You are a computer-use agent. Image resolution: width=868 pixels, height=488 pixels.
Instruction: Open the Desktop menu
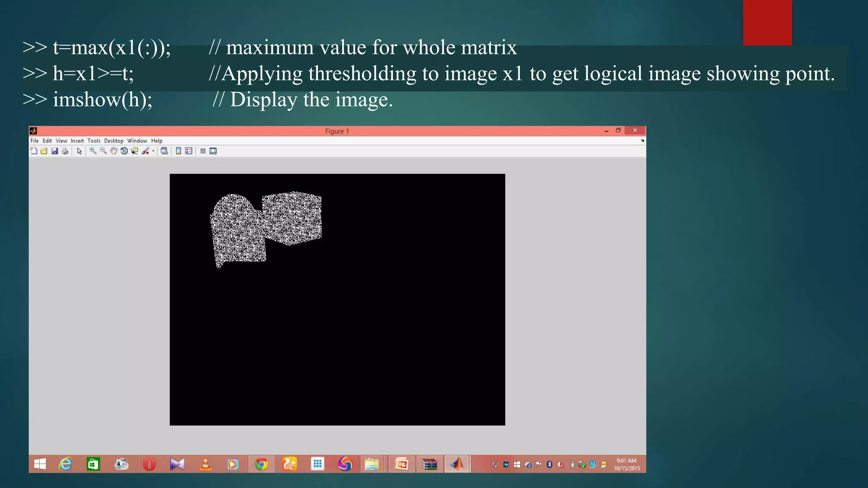point(114,141)
